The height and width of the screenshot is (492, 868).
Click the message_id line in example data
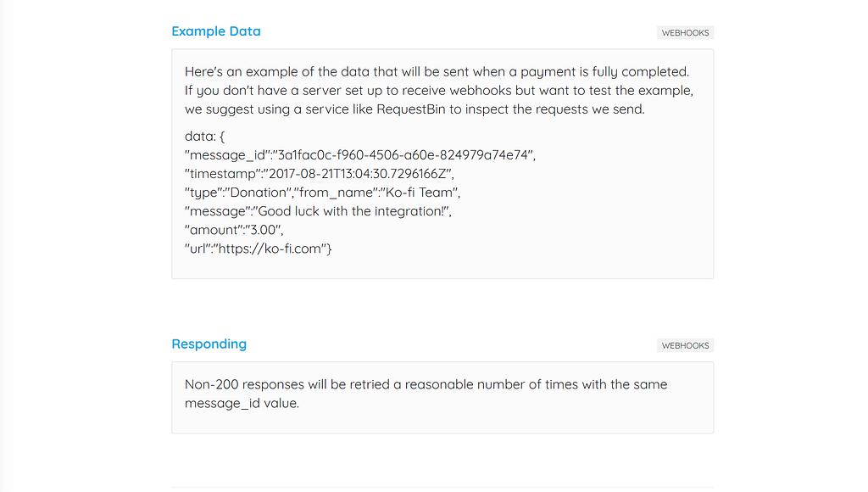360,155
